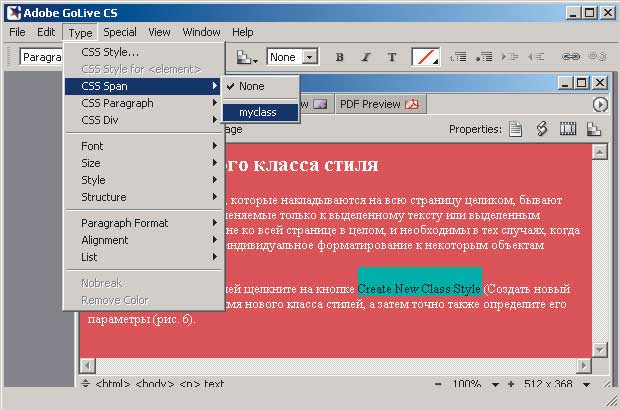Click the apply CSS style toolbar icon
Viewport: 620px width, 409px height.
click(247, 57)
